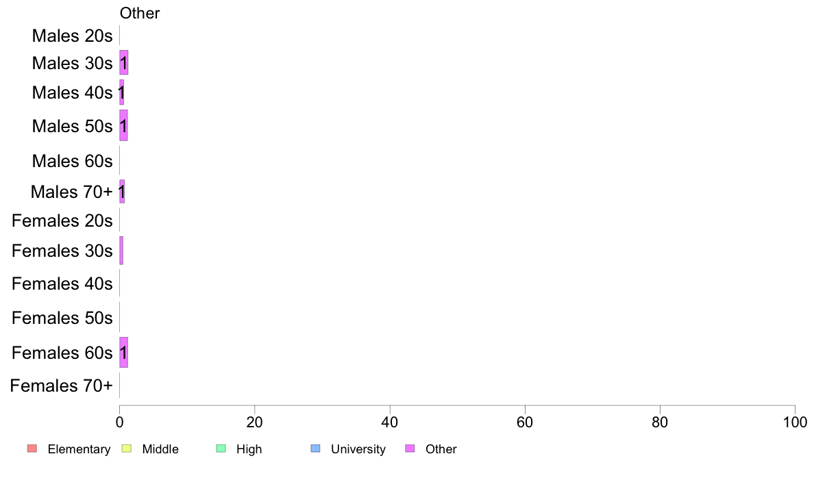Click the University legend text

(x=358, y=449)
